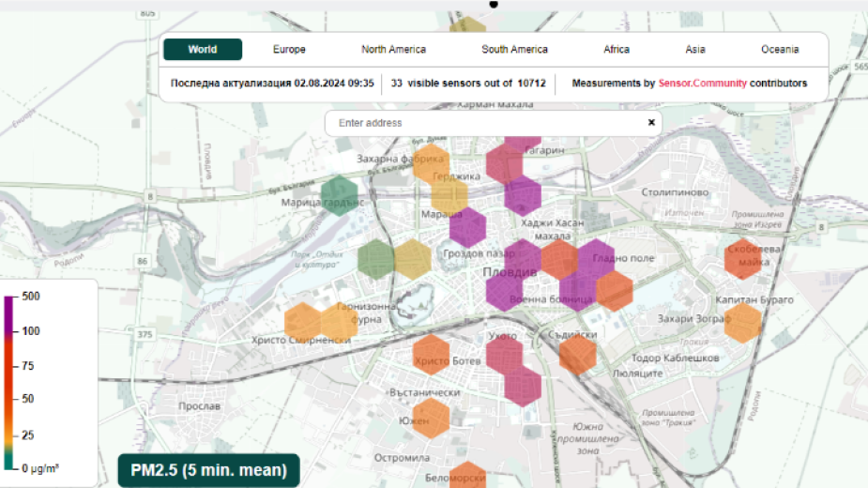The width and height of the screenshot is (868, 488).
Task: Open the North America tab
Action: 393,50
